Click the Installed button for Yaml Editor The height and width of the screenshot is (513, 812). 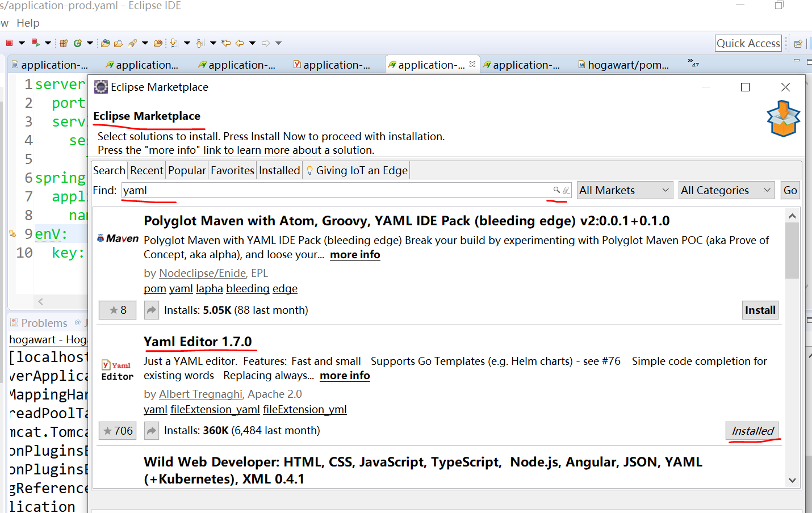752,431
